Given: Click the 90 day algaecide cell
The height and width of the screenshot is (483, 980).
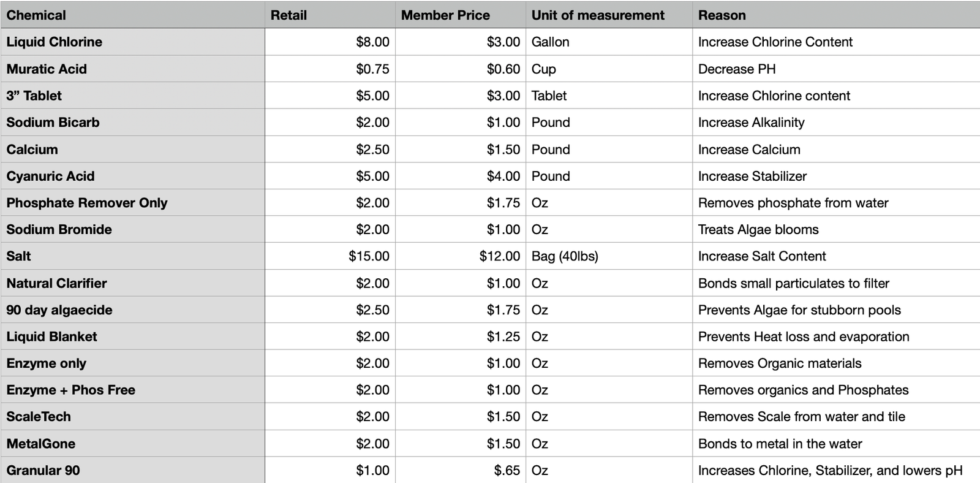Looking at the screenshot, I should pos(59,310).
